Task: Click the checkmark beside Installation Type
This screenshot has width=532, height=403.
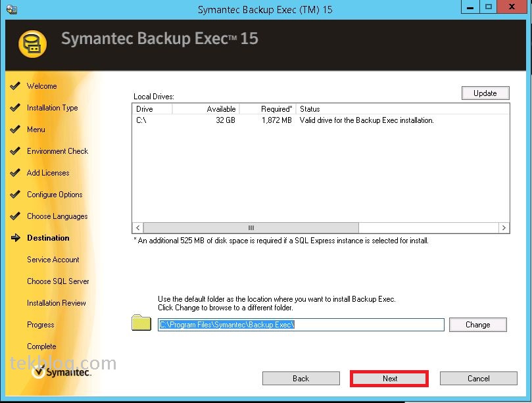Action: pos(15,107)
